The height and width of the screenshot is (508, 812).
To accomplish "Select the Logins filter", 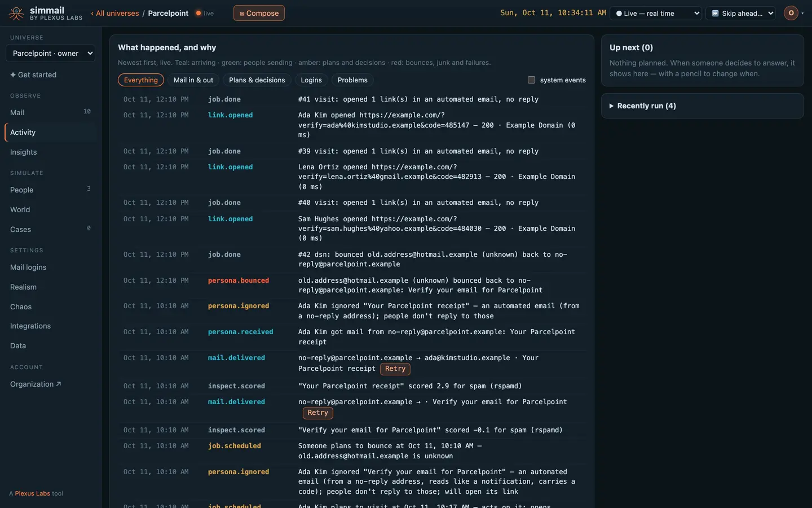I will click(311, 80).
